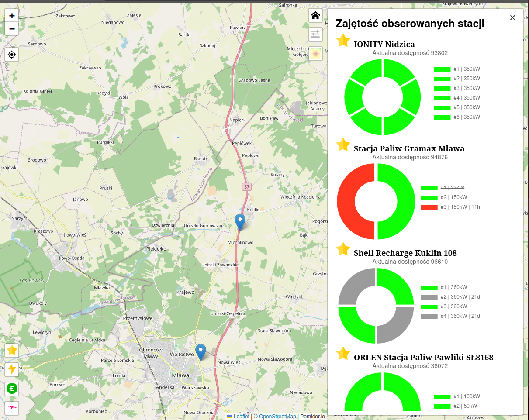Click the pink route icon button
529x420 pixels.
[12, 408]
